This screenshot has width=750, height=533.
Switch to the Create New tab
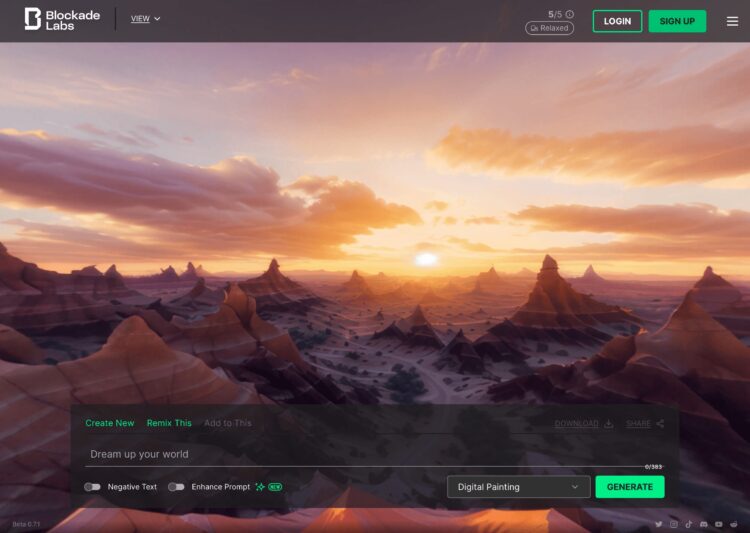point(110,423)
